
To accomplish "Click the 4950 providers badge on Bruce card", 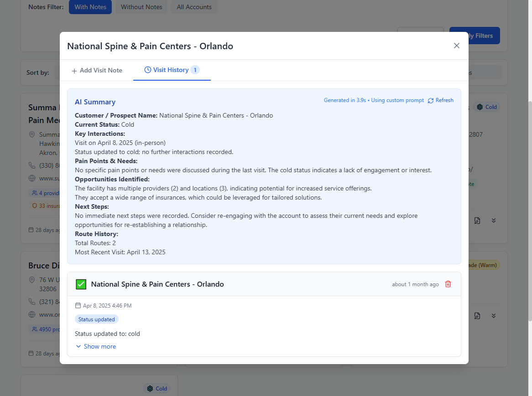I will [x=44, y=329].
